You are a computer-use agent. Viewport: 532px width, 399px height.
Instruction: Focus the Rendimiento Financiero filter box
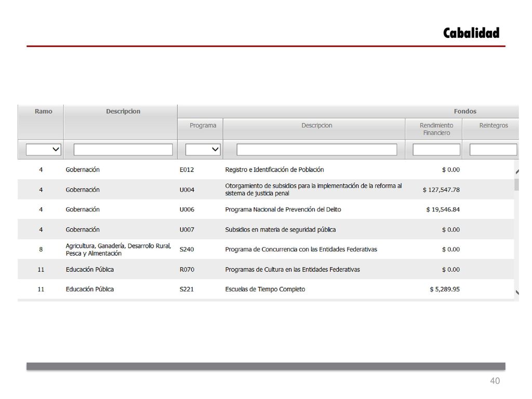436,149
